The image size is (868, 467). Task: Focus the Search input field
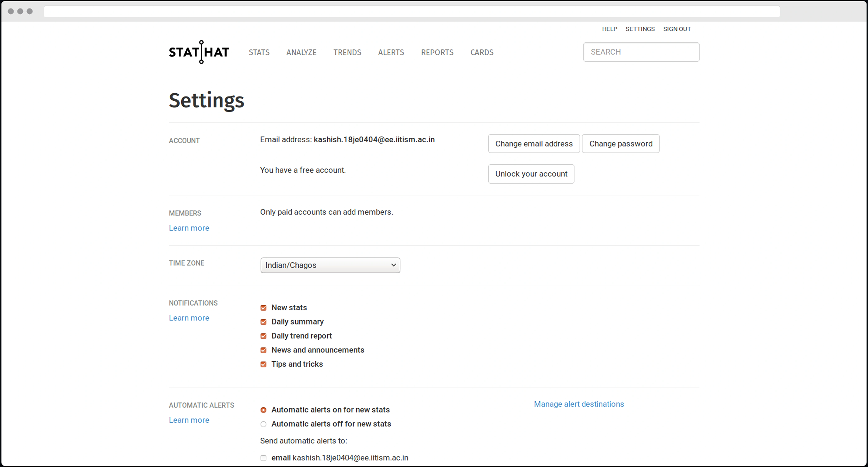641,52
